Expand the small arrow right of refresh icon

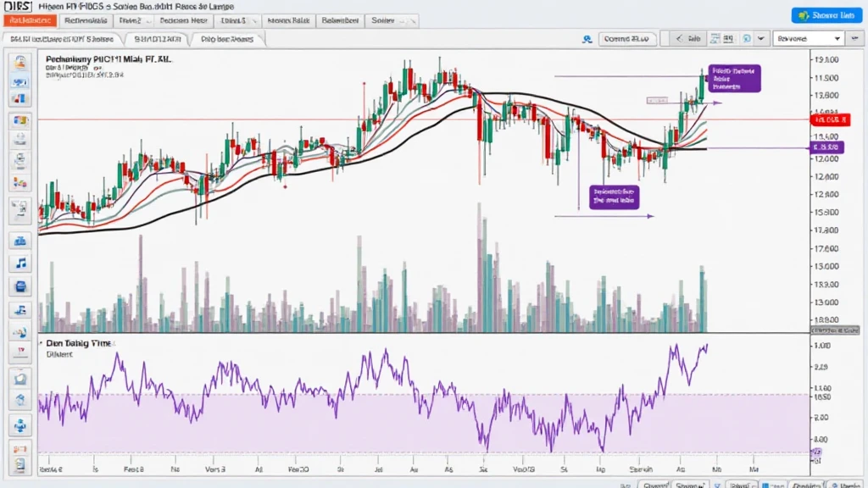761,38
